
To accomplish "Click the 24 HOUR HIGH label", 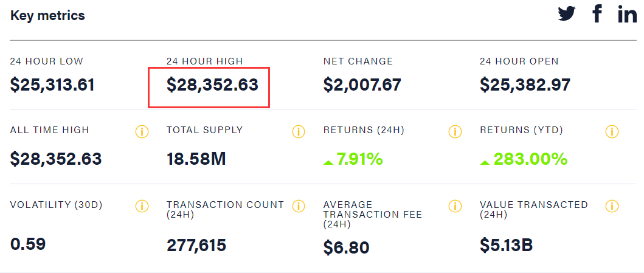I will (205, 61).
